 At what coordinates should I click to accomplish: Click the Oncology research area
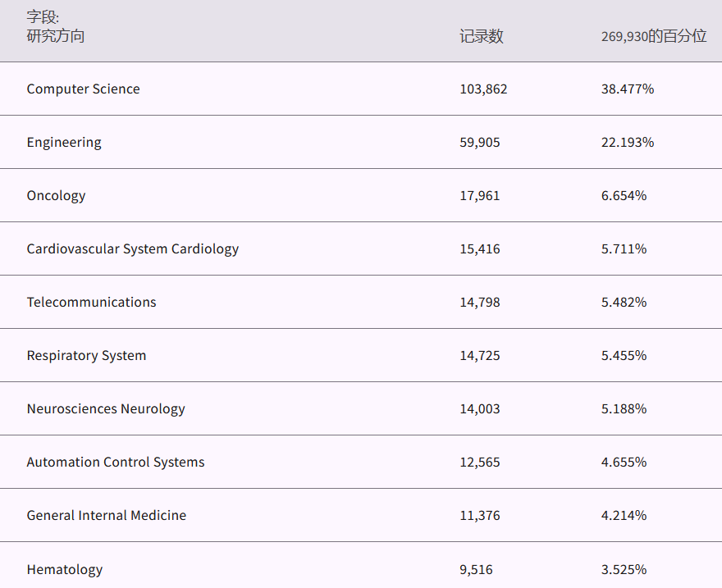tap(56, 195)
